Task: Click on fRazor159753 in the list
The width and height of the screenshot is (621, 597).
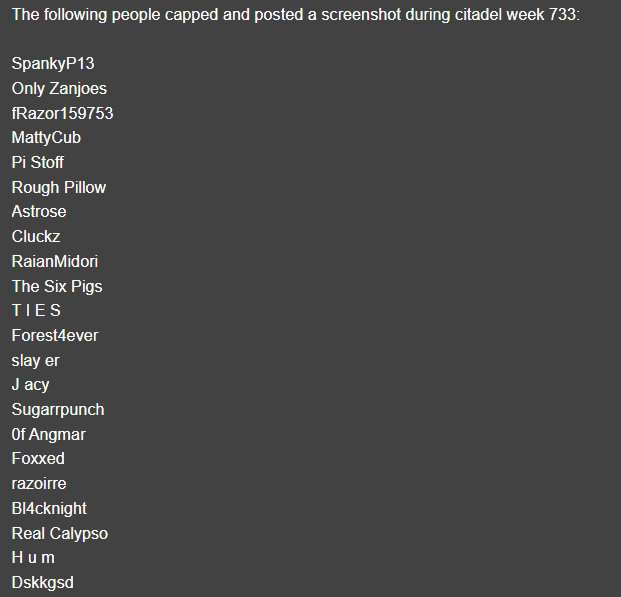Action: [62, 114]
